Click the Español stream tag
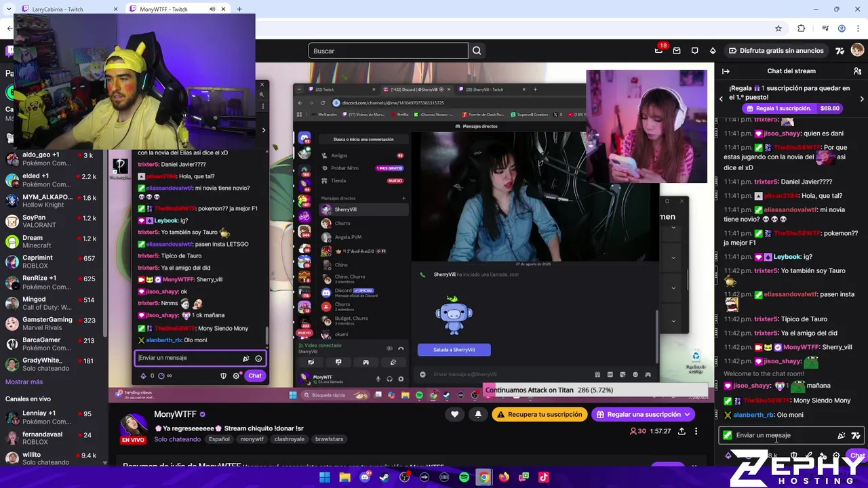Viewport: 868px width, 488px height. coord(219,439)
